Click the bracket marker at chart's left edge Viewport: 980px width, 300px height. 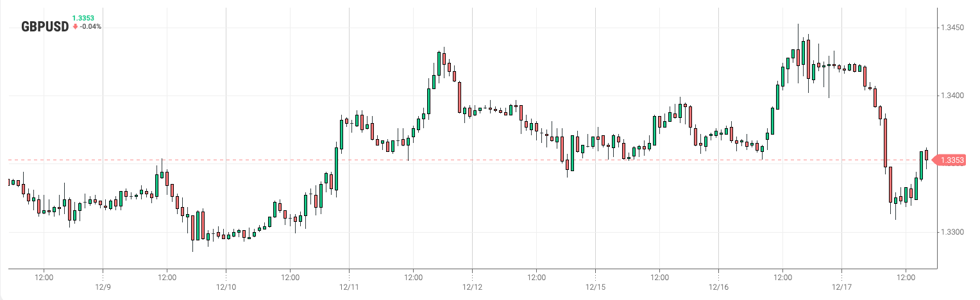coord(9,183)
